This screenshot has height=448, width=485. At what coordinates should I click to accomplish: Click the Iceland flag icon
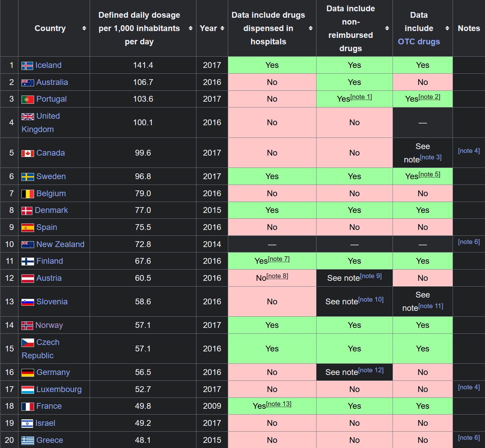pos(27,66)
